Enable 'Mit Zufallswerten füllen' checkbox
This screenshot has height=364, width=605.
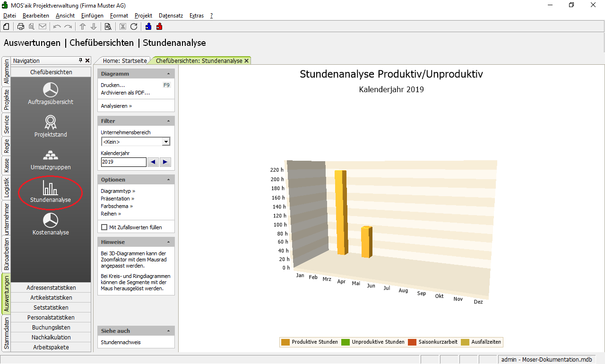(104, 227)
